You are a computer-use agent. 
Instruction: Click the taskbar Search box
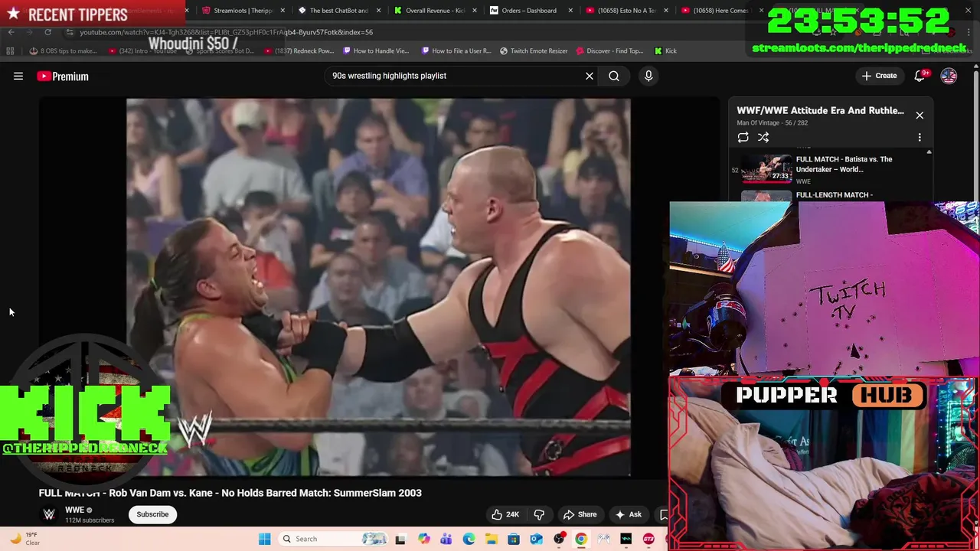(x=333, y=539)
